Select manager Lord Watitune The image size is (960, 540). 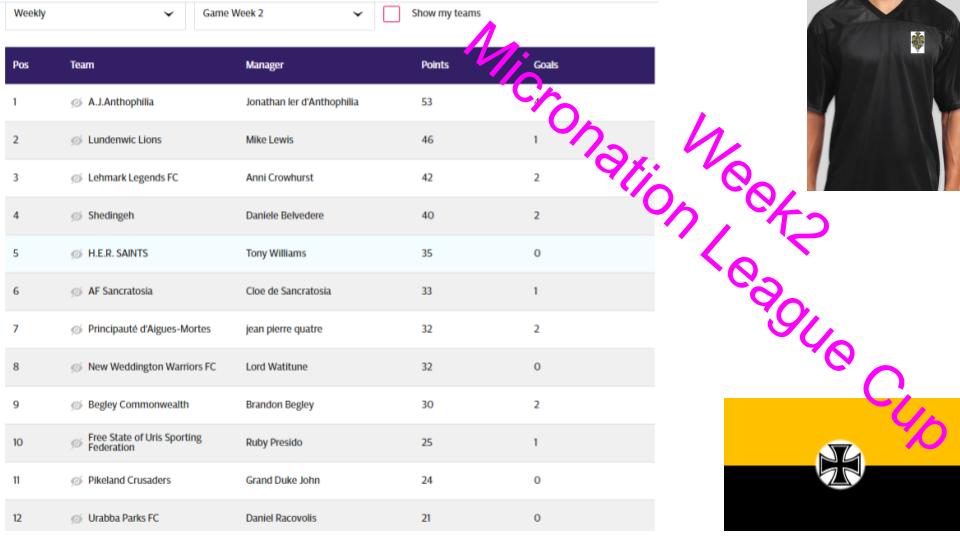pyautogui.click(x=277, y=367)
